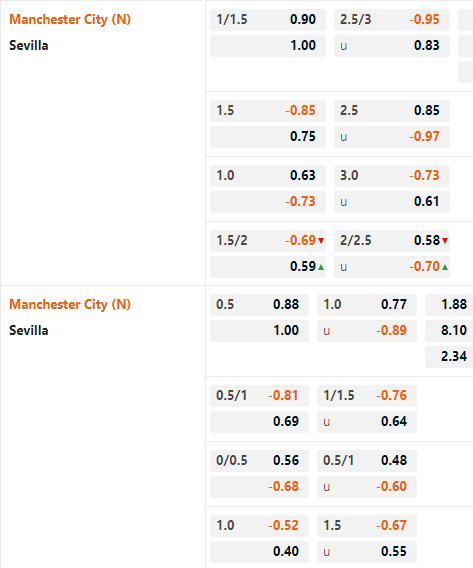Click the 1X2 odds 8.10
473x568 pixels.
coord(449,331)
